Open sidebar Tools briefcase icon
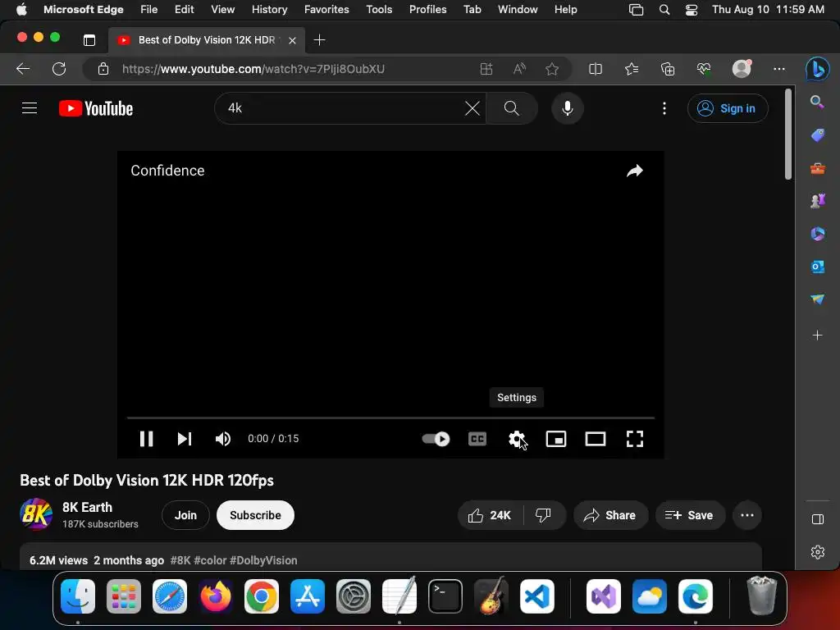Image resolution: width=840 pixels, height=630 pixels. [818, 169]
